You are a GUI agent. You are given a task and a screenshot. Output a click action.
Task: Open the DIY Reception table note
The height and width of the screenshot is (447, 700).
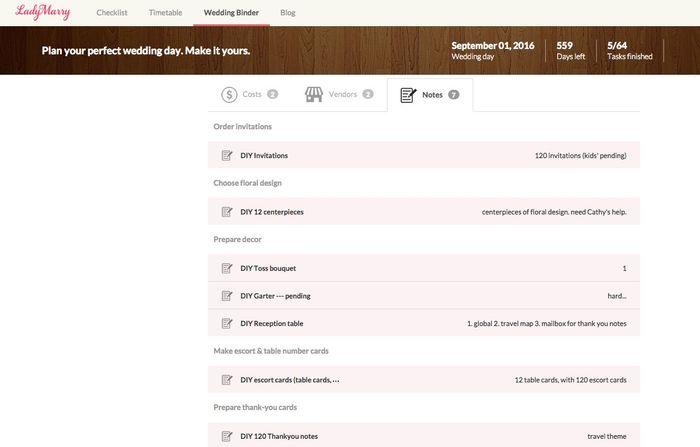click(x=272, y=324)
